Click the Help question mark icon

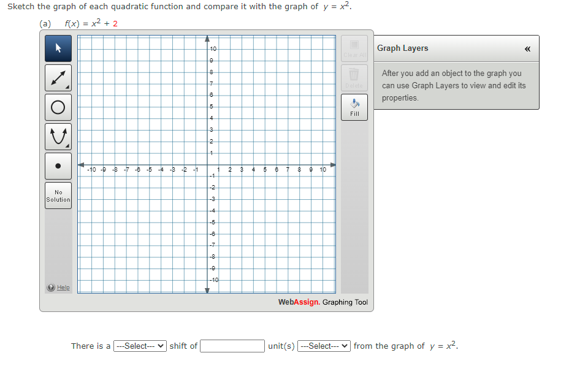click(x=50, y=287)
